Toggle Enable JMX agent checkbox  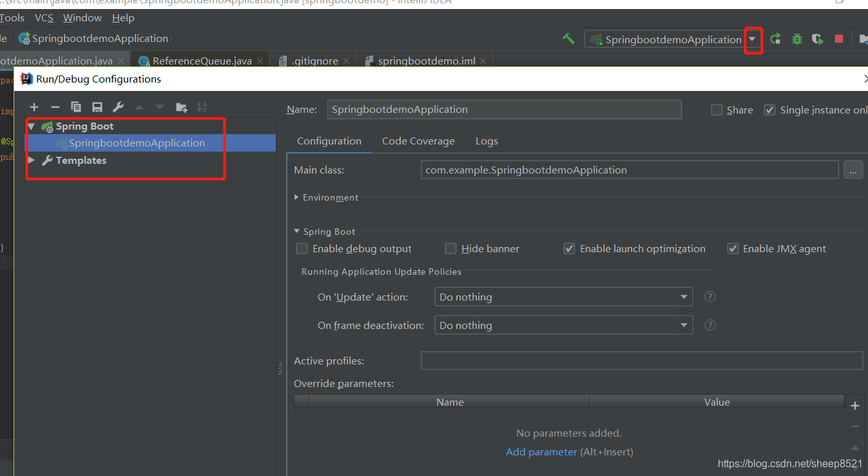(733, 248)
